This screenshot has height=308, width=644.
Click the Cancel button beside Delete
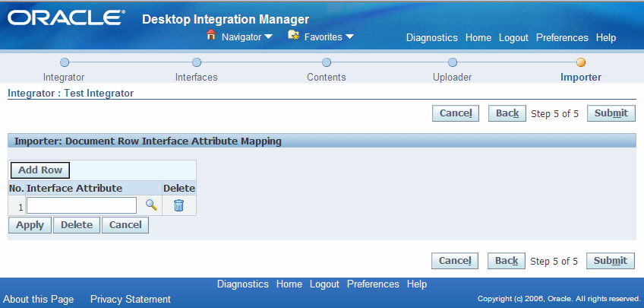click(x=125, y=225)
